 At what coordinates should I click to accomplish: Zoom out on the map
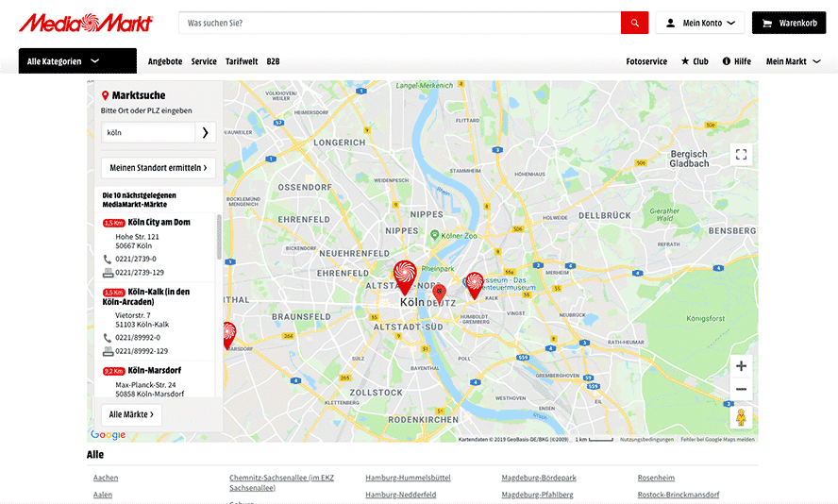(741, 389)
